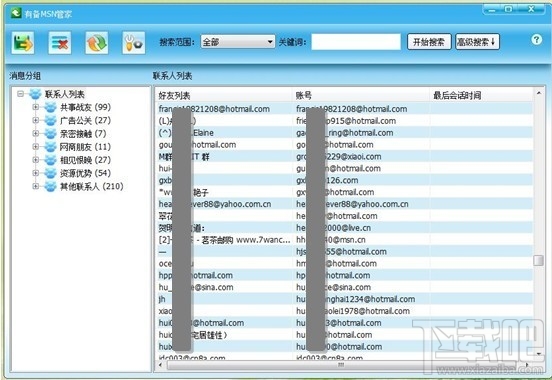Click the scroll down arrow of contact list
Image resolution: width=552 pixels, height=380 pixels.
point(539,354)
